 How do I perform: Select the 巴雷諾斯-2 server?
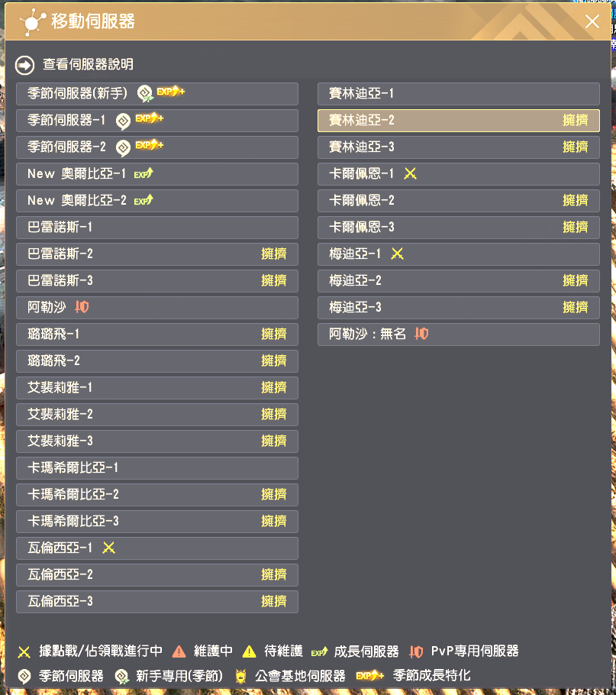pos(157,254)
